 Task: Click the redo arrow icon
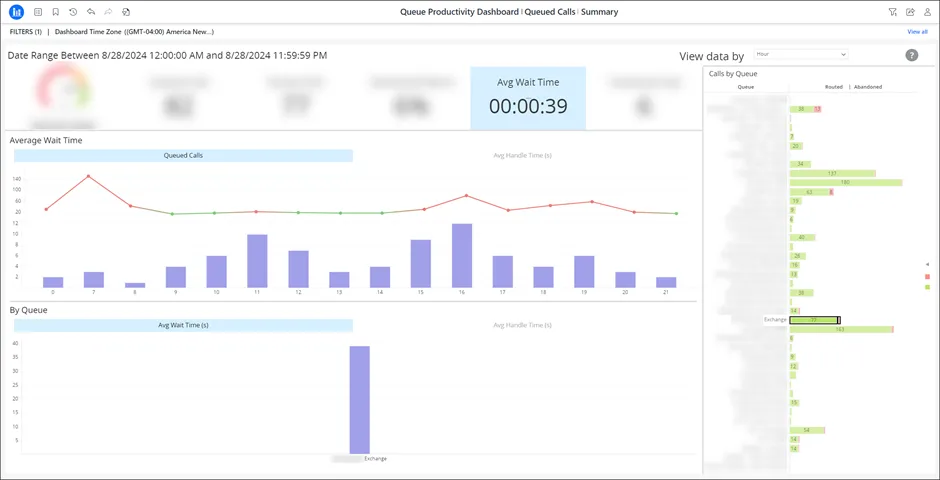point(108,12)
